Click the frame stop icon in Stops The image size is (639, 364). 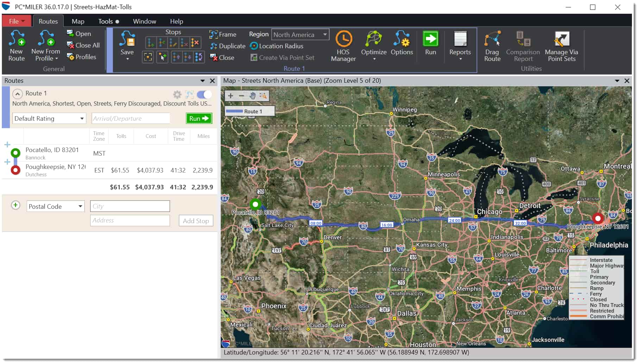click(148, 57)
